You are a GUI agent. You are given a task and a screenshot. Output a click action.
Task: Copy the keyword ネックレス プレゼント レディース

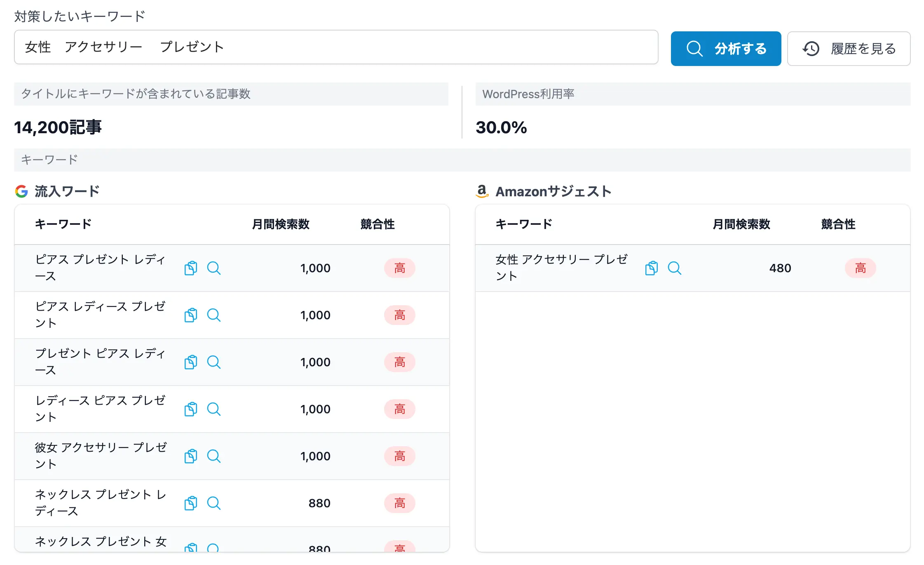190,503
